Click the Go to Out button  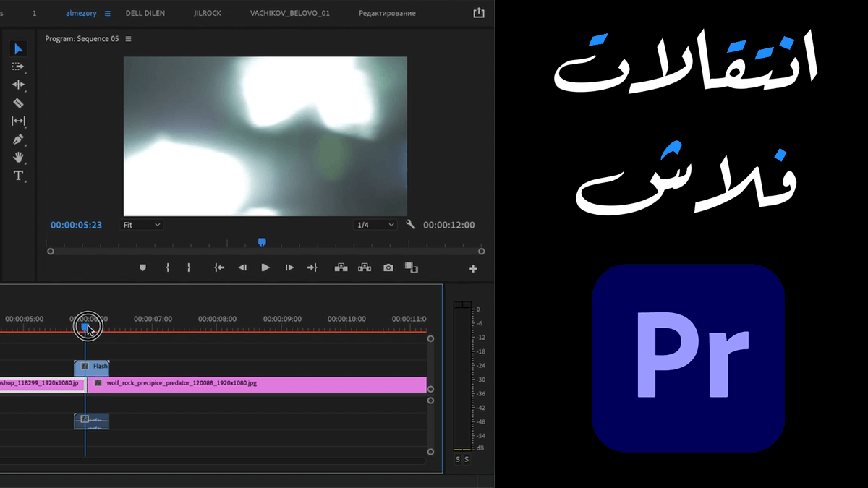point(312,267)
